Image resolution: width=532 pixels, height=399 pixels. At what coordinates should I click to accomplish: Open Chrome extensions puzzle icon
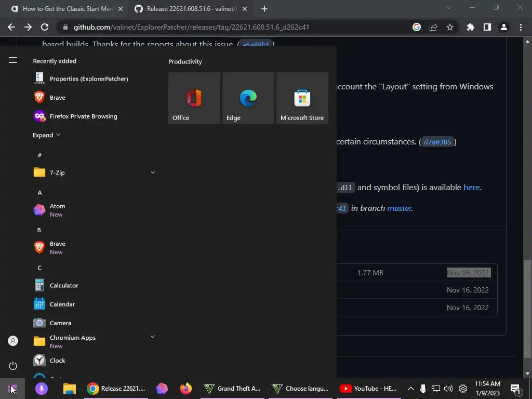click(x=471, y=27)
